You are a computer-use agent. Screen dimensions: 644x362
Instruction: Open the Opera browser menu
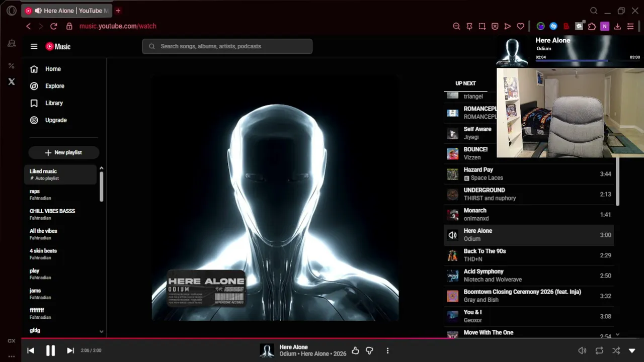pyautogui.click(x=12, y=11)
